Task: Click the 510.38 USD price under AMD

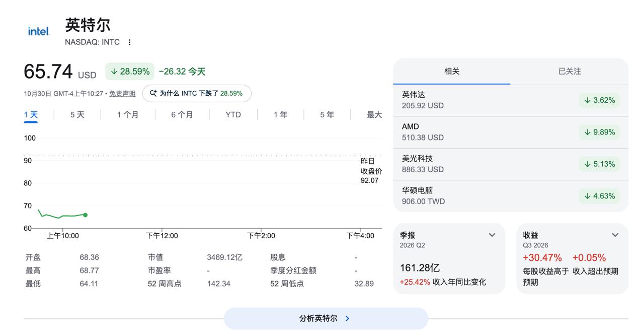Action: (x=423, y=138)
